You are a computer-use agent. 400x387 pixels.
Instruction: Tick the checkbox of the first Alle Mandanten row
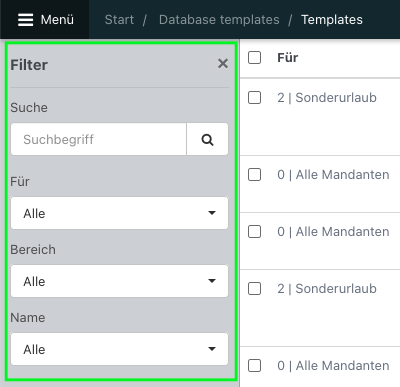[x=254, y=174]
